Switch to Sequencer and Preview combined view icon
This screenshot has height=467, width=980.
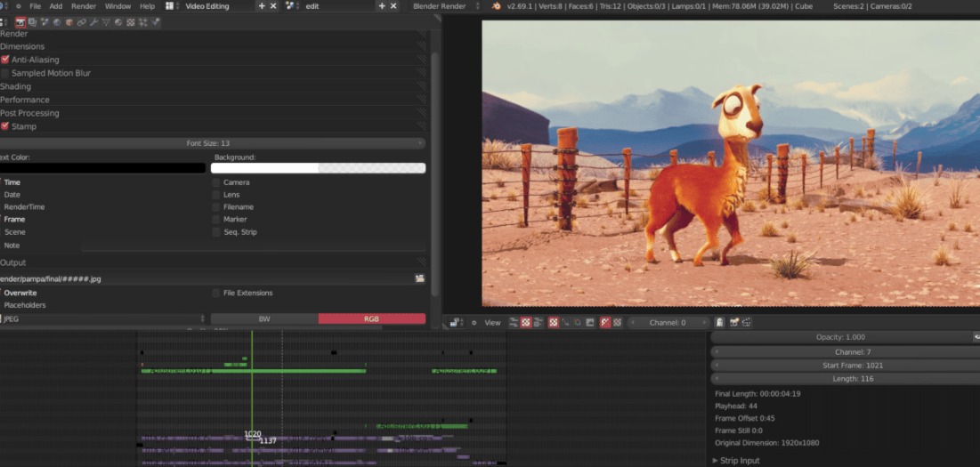click(x=539, y=323)
